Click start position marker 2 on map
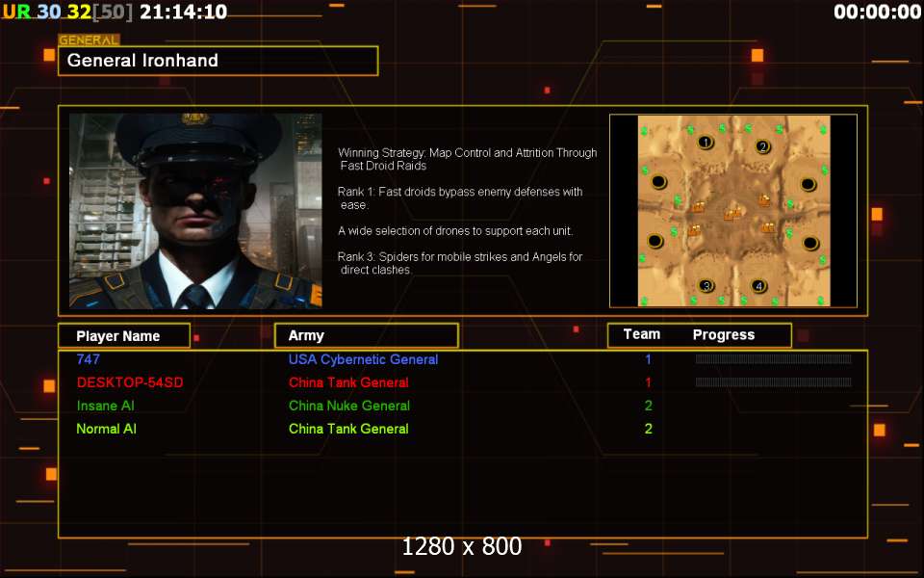Screen dimensions: 924x578 [762, 146]
